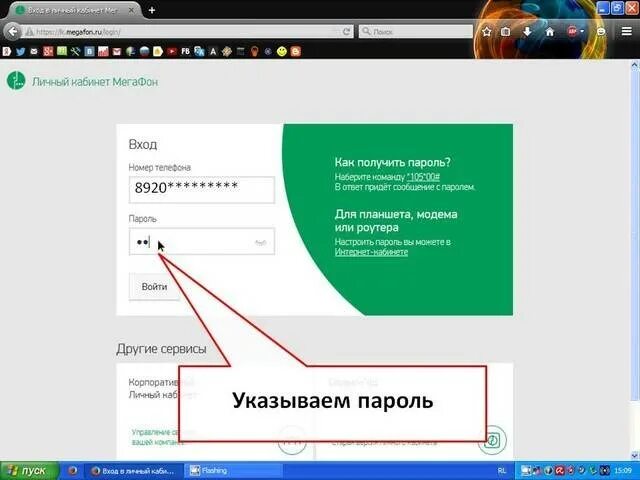
Task: Open the tools wrench bookmark icon
Action: [76, 51]
